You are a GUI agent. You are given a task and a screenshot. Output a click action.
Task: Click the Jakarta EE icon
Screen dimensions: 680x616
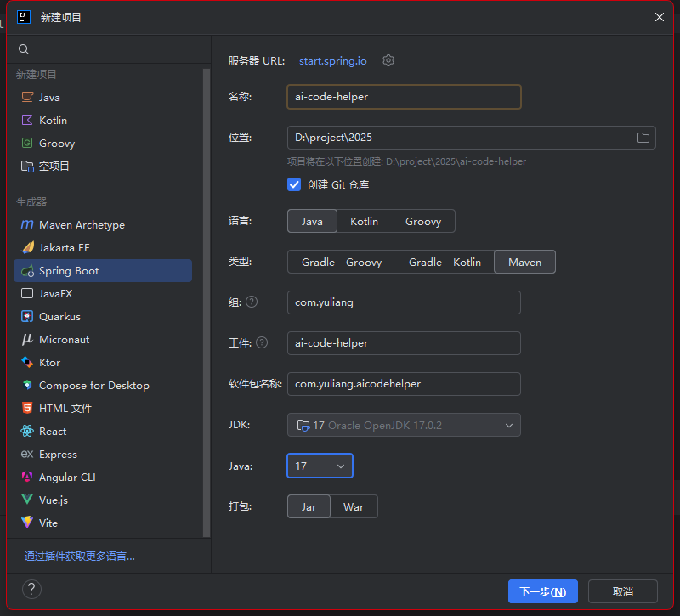(27, 247)
